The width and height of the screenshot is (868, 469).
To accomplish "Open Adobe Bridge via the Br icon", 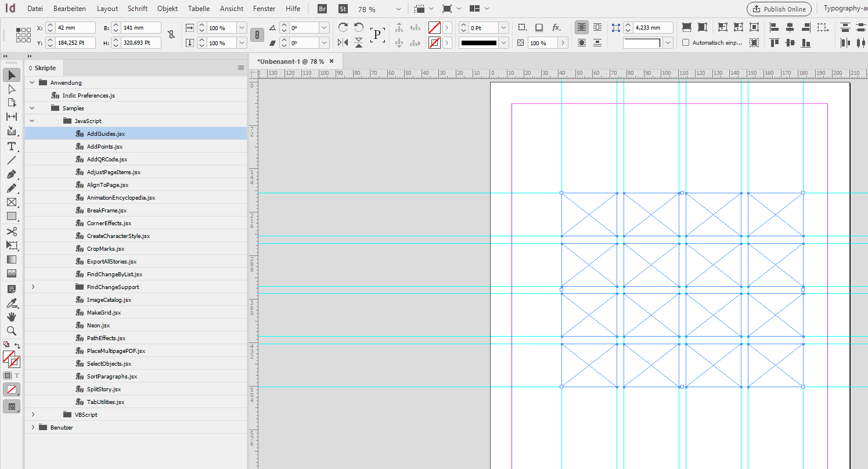I will coord(322,9).
